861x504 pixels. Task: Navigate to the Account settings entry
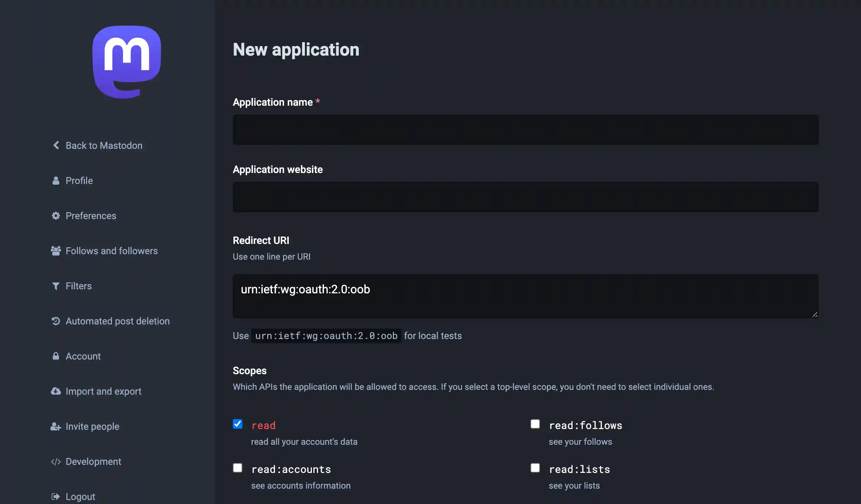click(x=83, y=356)
